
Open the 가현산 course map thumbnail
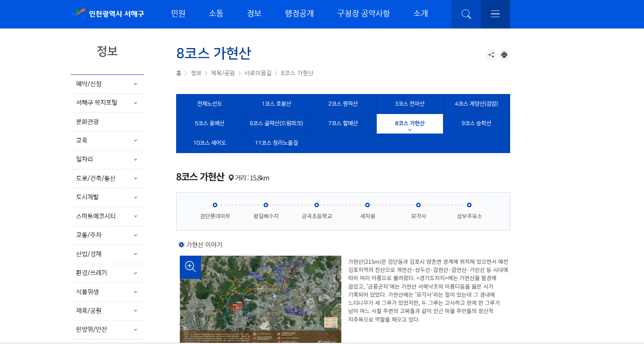point(260,299)
